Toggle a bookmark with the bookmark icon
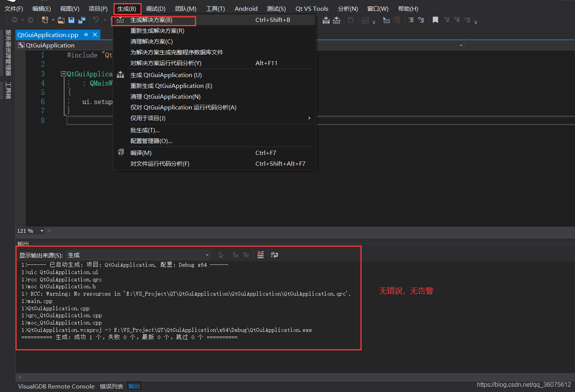This screenshot has width=575, height=392. click(x=435, y=19)
